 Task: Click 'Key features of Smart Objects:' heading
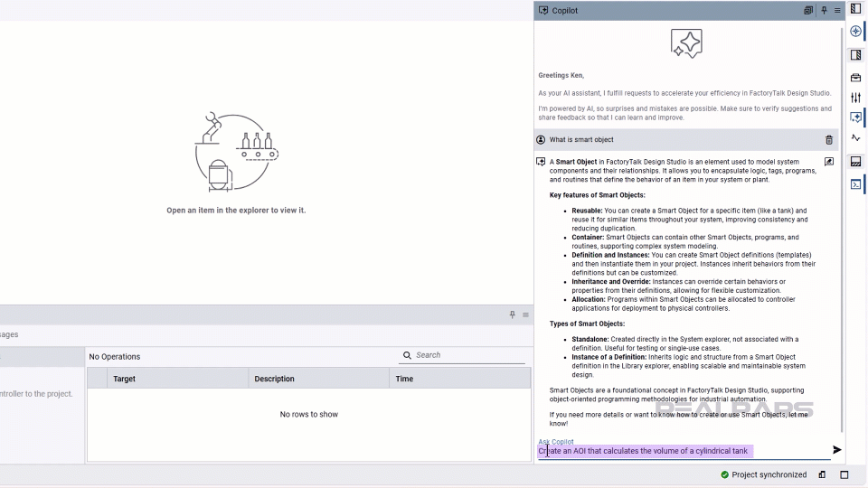(x=598, y=195)
